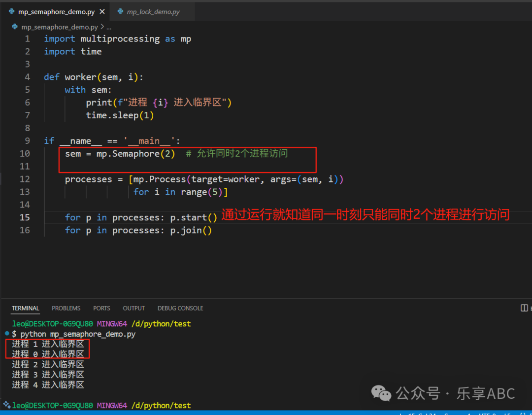Screen dimensions: 532x415
Task: Click the Python icon on mp_lock_demo.py tab
Action: (120, 11)
